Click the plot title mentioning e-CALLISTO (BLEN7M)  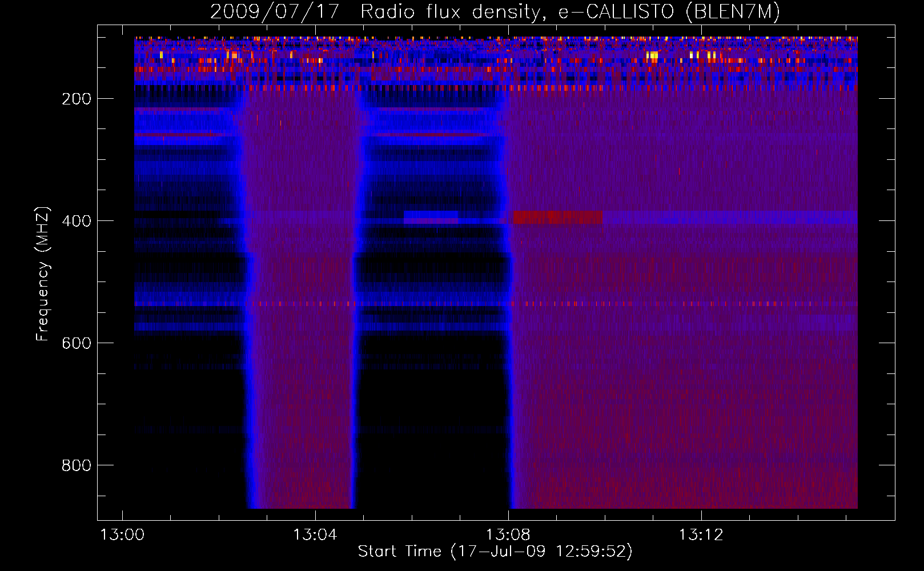tap(495, 12)
